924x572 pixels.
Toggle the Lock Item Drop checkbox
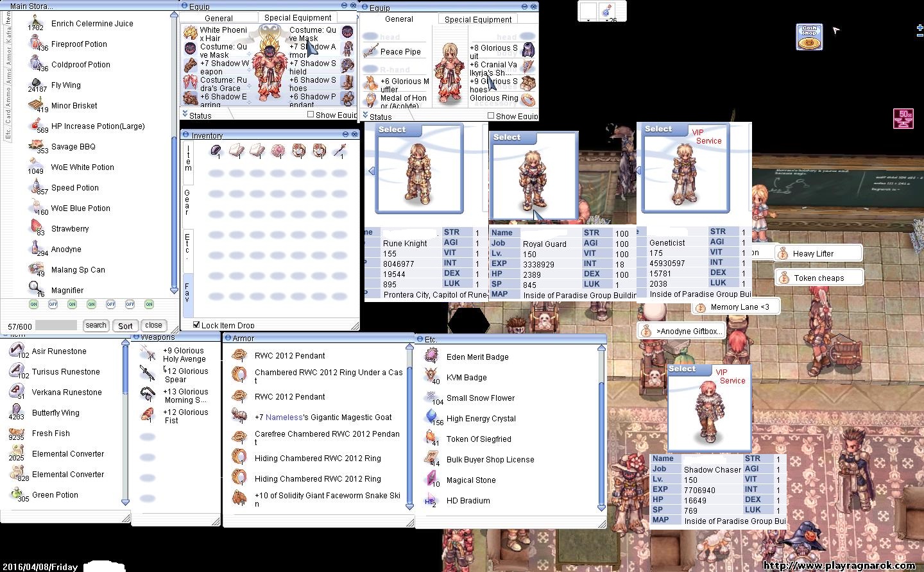click(196, 324)
